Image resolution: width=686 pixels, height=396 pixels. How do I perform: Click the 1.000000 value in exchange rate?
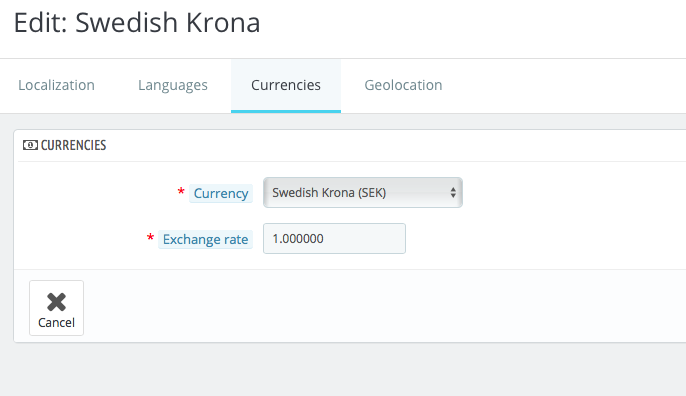tap(298, 238)
